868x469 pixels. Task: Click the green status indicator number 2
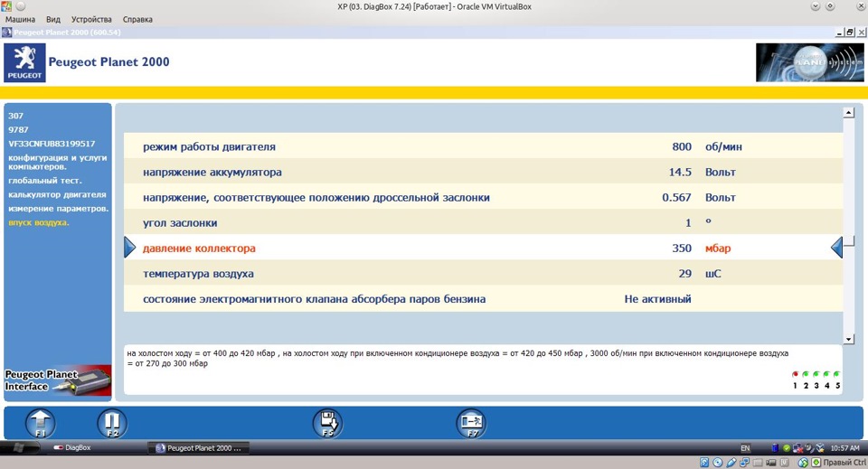(x=806, y=374)
